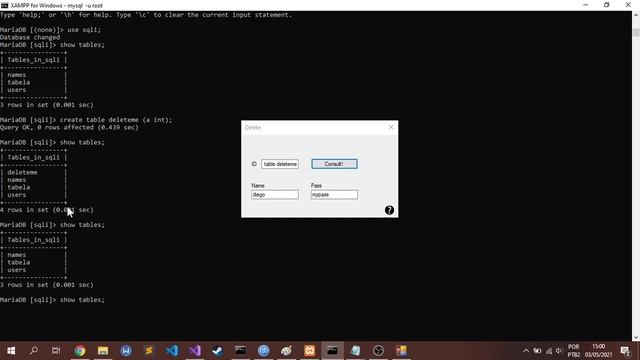640x360 pixels.
Task: Open the round blue app on taskbar
Action: pos(264,351)
